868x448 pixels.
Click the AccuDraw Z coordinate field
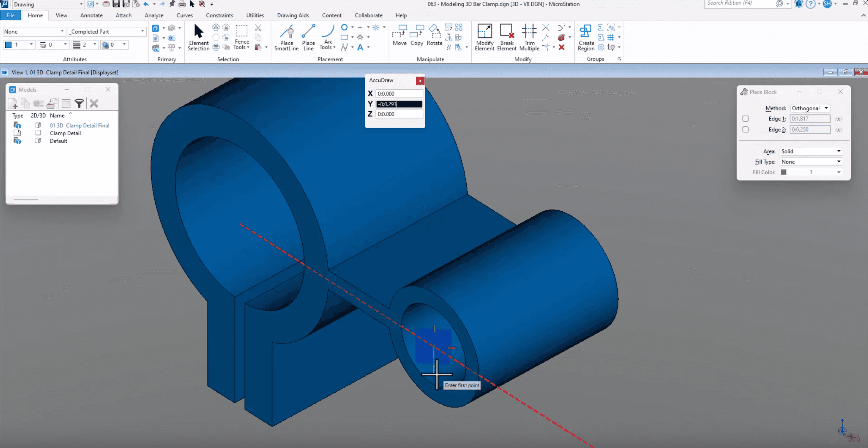(x=399, y=114)
